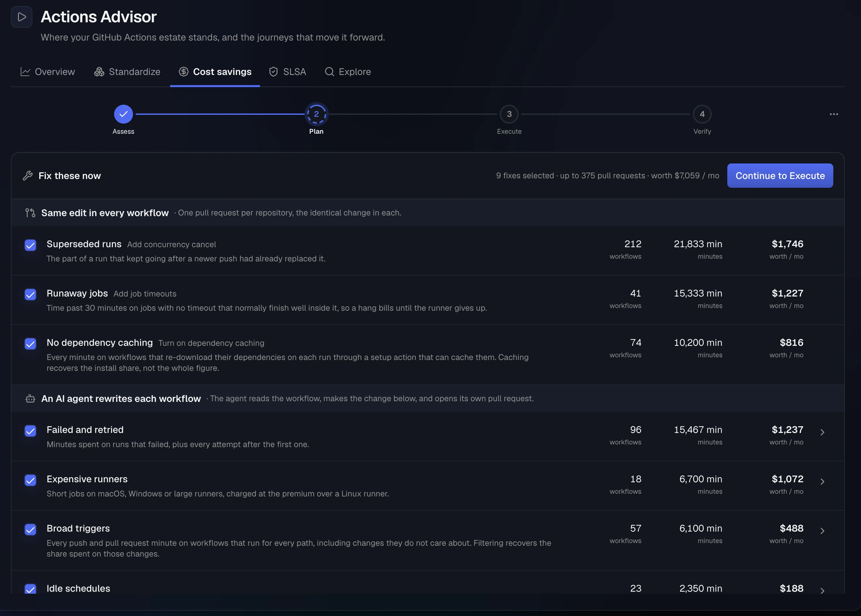Click the 15,333 min value
This screenshot has width=861, height=616.
click(698, 293)
